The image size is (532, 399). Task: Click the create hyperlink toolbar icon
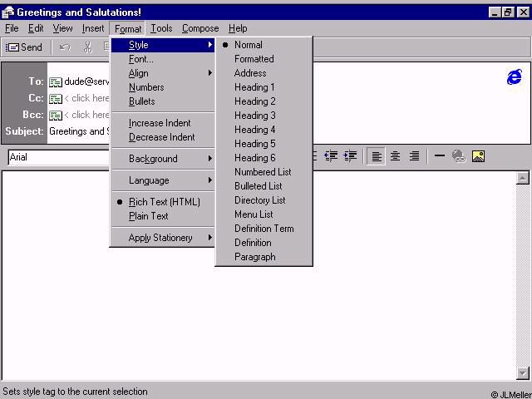pos(459,156)
